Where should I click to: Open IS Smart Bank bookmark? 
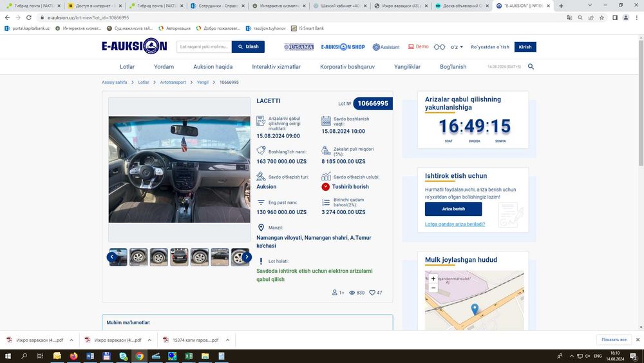pos(307,28)
